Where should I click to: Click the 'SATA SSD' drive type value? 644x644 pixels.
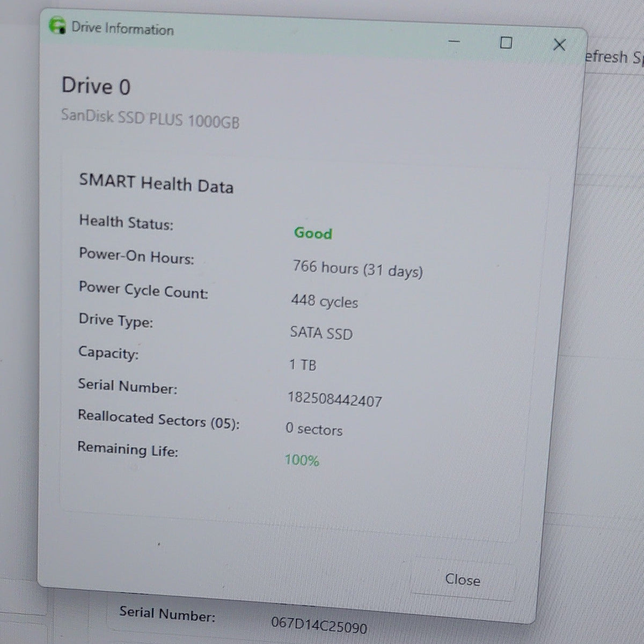point(321,333)
